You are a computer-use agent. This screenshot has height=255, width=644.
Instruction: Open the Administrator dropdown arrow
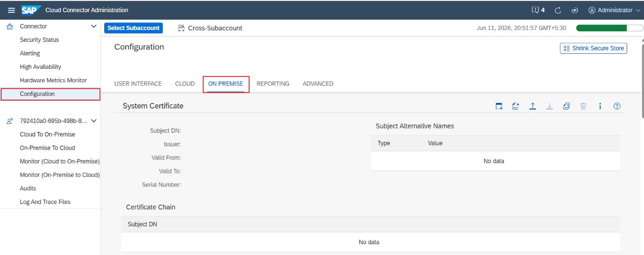(x=637, y=10)
